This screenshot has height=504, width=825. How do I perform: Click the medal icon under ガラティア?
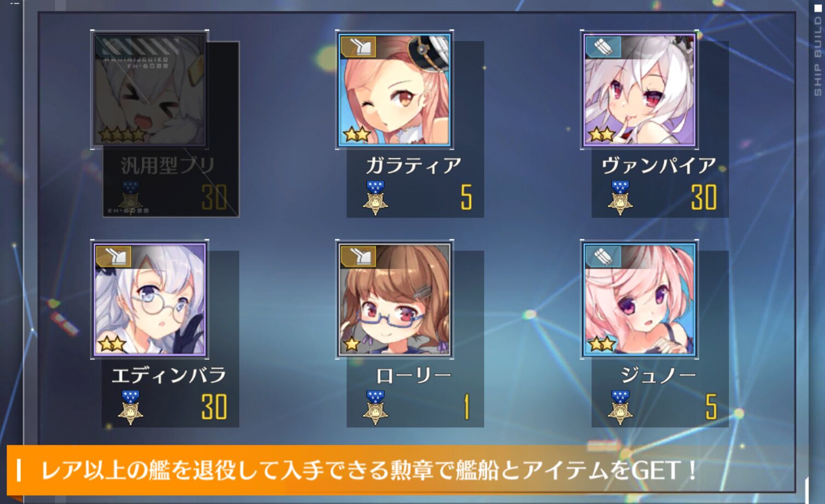[x=375, y=197]
